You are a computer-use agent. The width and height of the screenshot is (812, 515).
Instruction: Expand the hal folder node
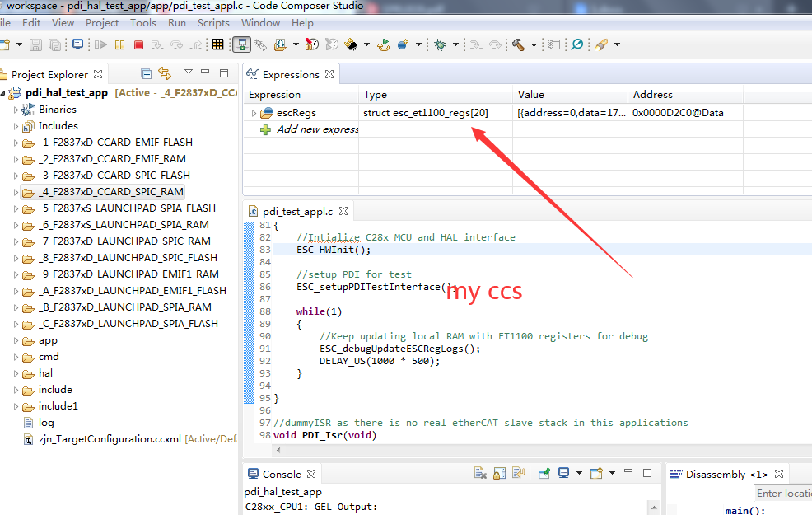(x=16, y=373)
